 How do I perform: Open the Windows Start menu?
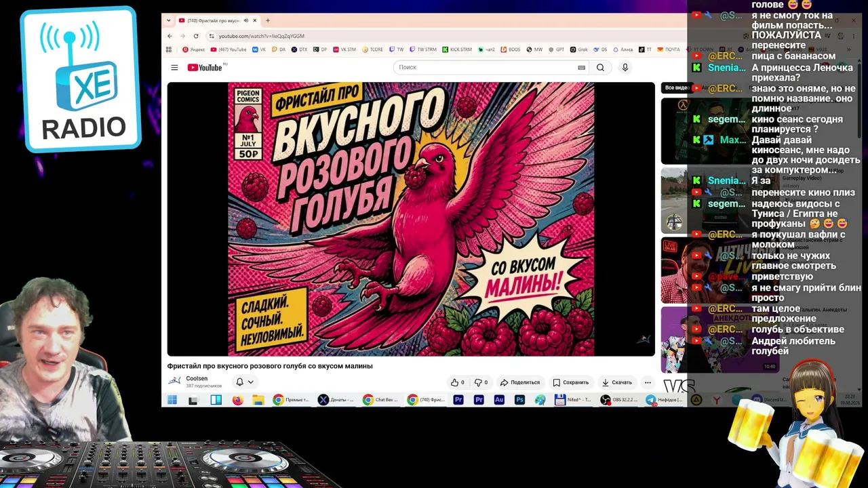[x=172, y=401]
